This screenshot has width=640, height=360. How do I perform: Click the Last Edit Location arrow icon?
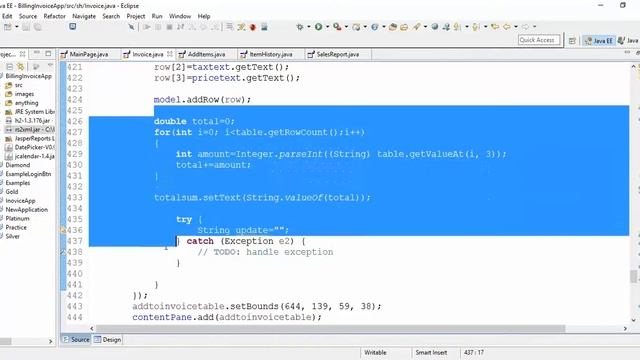[495, 27]
